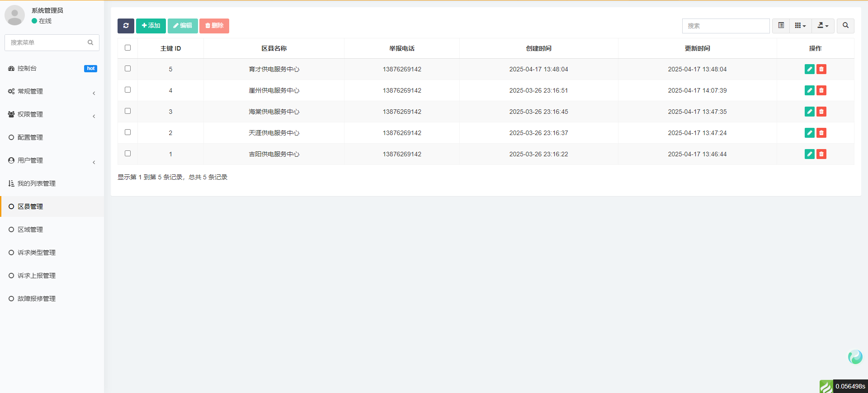Click the refresh table icon button

click(x=126, y=26)
